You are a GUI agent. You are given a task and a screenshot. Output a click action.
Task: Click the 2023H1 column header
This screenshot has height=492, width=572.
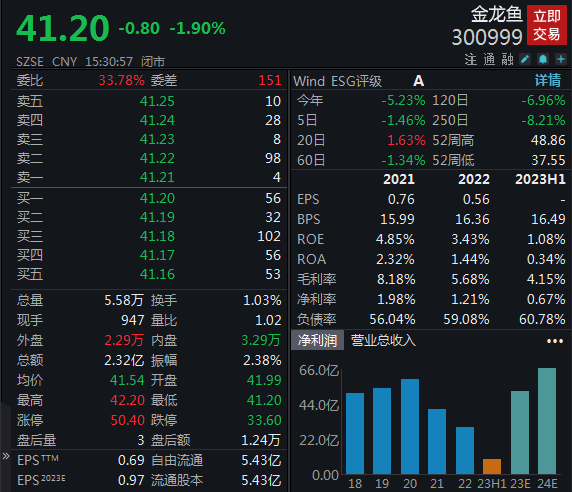pos(540,179)
